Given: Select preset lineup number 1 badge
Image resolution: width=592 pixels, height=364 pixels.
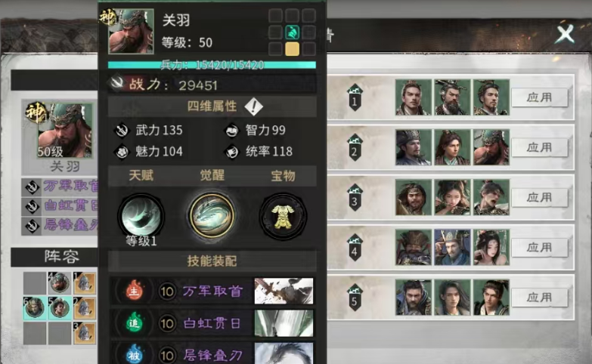Looking at the screenshot, I should click(355, 97).
